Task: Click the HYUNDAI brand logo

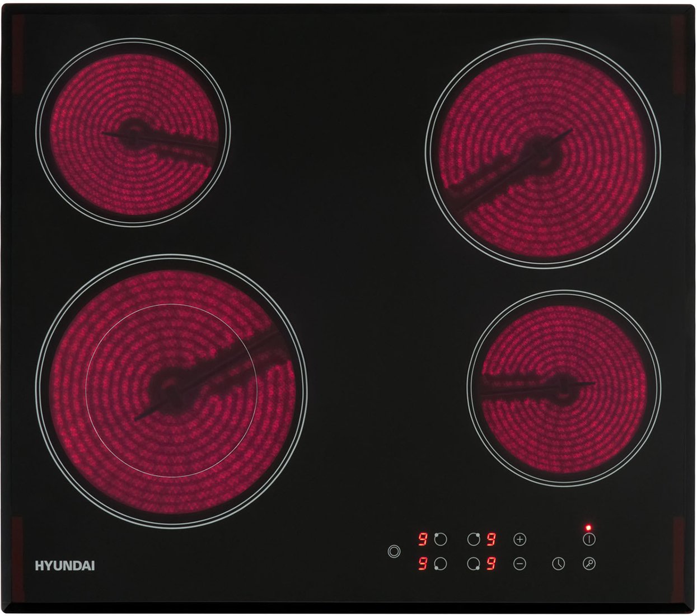Action: click(65, 566)
